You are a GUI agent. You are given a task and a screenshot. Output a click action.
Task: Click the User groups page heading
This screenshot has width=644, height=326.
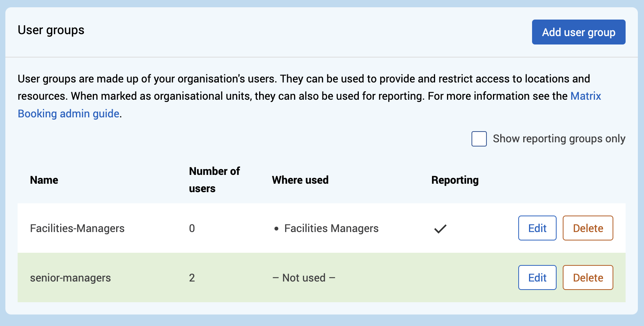coord(51,30)
